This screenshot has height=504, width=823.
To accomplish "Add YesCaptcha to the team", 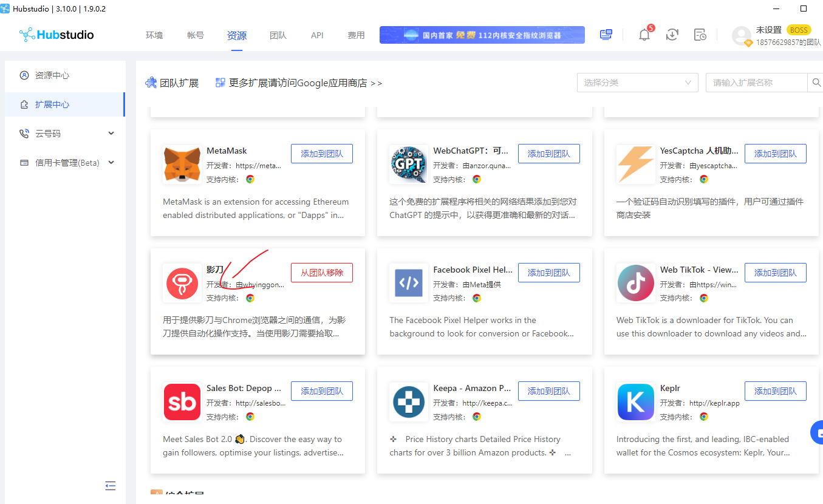I will pyautogui.click(x=776, y=154).
